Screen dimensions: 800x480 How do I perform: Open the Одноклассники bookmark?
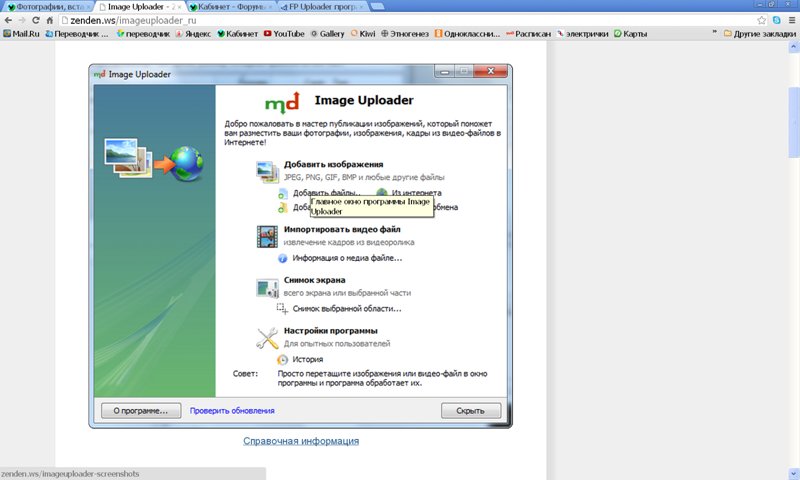click(x=467, y=34)
